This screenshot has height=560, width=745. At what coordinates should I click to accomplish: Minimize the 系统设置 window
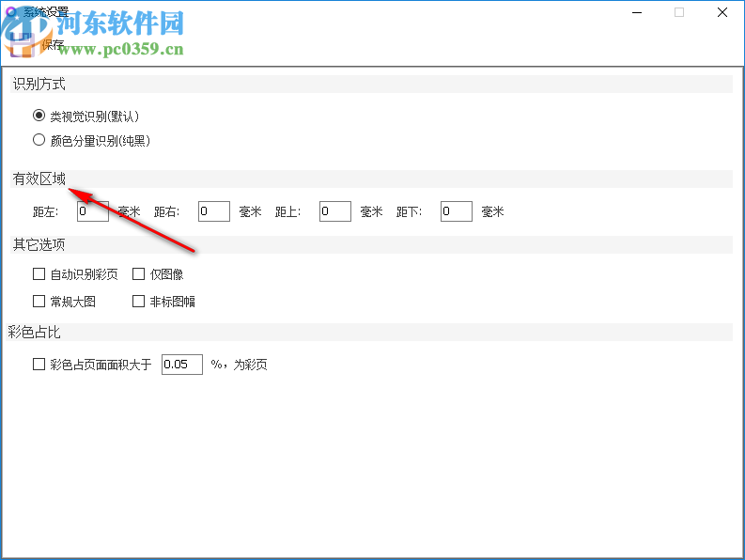click(637, 12)
